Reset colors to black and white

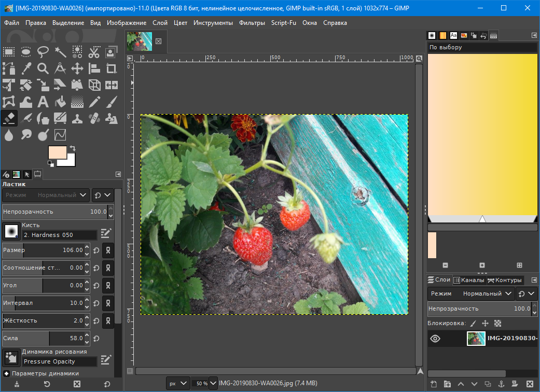click(x=51, y=164)
